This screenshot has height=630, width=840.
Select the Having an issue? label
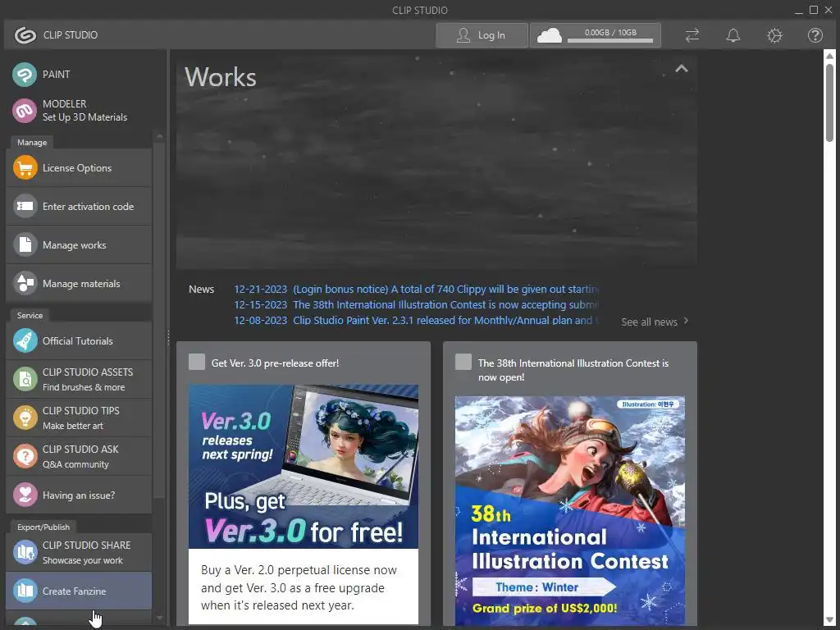click(x=79, y=495)
